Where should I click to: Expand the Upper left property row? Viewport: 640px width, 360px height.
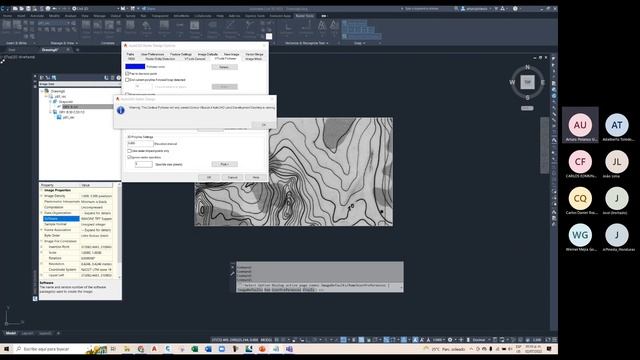click(x=42, y=276)
